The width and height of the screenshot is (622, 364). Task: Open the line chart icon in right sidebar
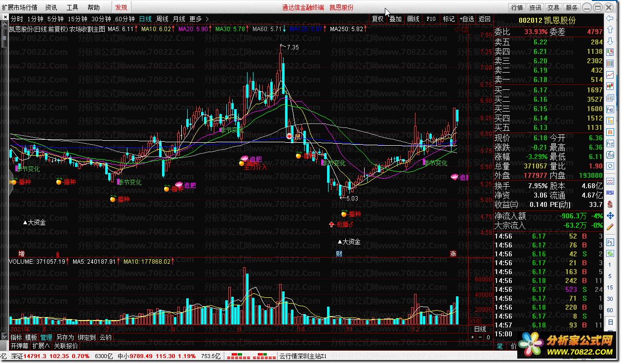click(x=610, y=75)
